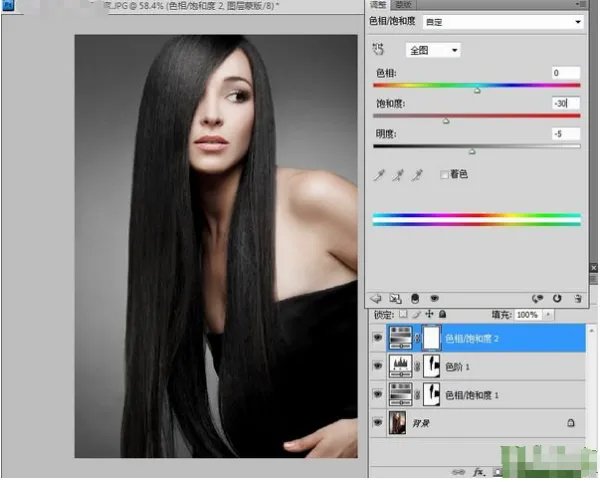This screenshot has height=482, width=600.
Task: Click the back arrow to adjustment list
Action: (377, 298)
